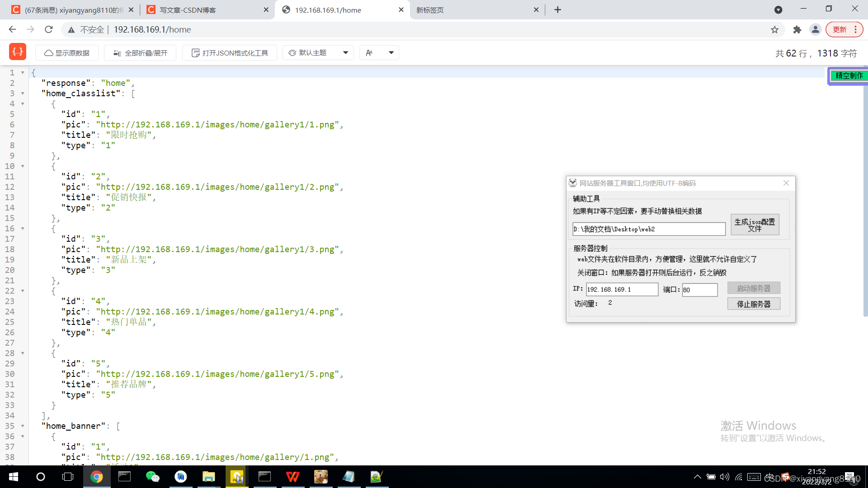Click the page vertical scrollbar
The image size is (868, 488).
coord(865,192)
